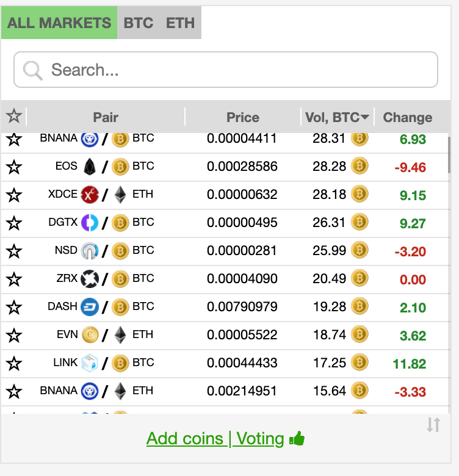
Task: Click the blue DASH coin icon
Action: coord(90,307)
